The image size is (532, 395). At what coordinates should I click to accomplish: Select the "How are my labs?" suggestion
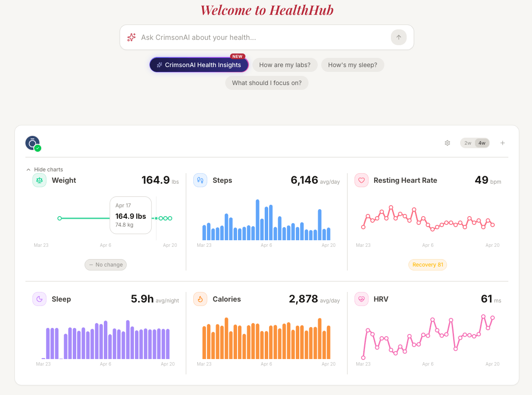pyautogui.click(x=285, y=65)
